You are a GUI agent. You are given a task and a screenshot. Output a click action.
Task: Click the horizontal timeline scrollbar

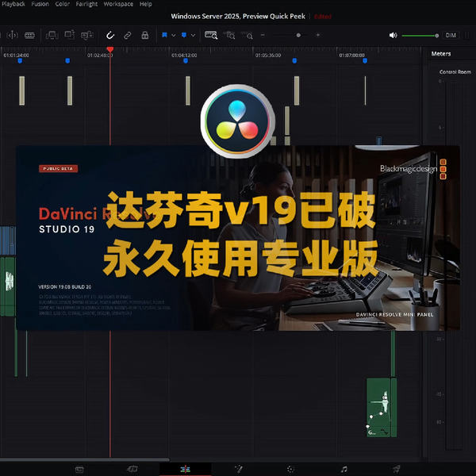click(x=84, y=459)
